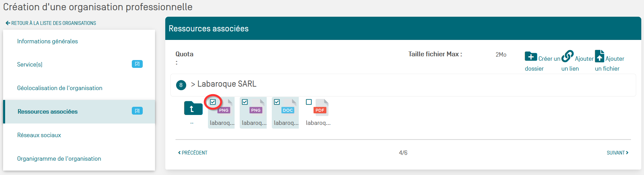Go to next step with SUIVANT
This screenshot has height=175, width=644.
point(617,153)
